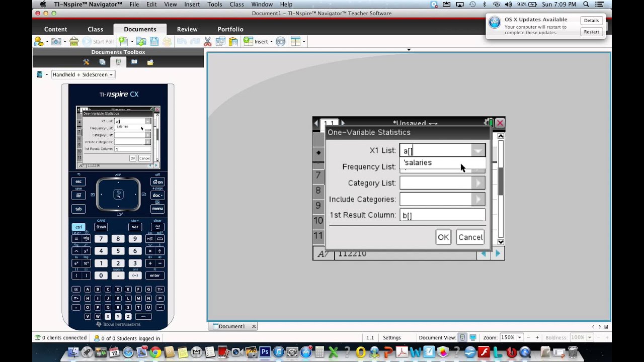The width and height of the screenshot is (644, 362).
Task: Click the zoom plus button
Action: [537, 337]
